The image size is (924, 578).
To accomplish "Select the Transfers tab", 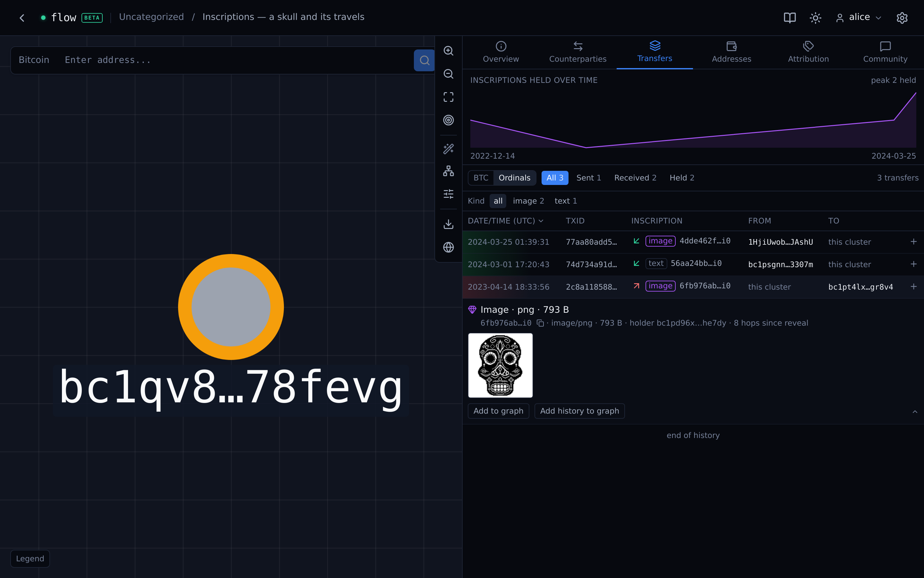I will tap(654, 52).
